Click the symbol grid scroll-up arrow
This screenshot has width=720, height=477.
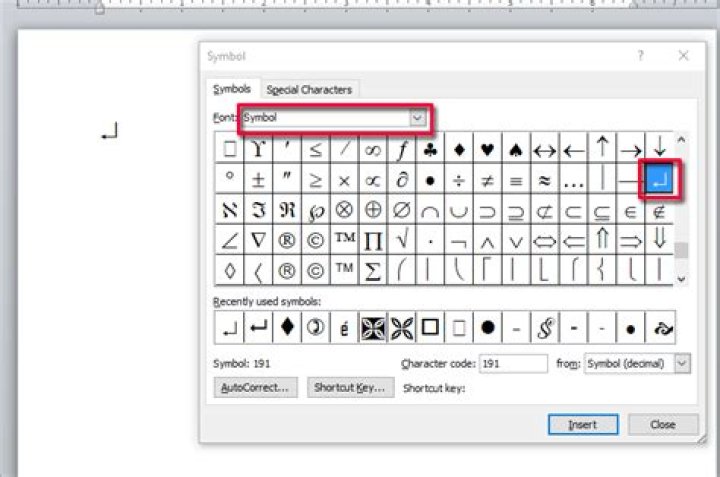[x=681, y=140]
